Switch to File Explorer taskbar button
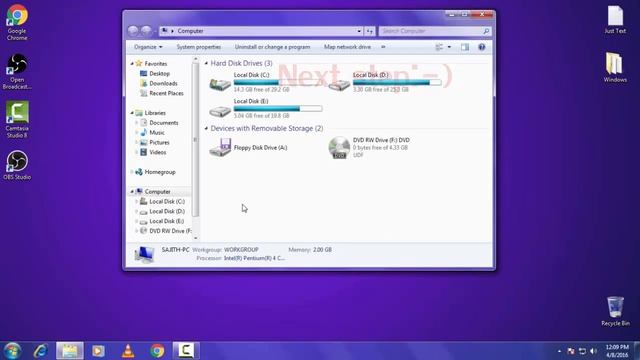 tap(70, 351)
